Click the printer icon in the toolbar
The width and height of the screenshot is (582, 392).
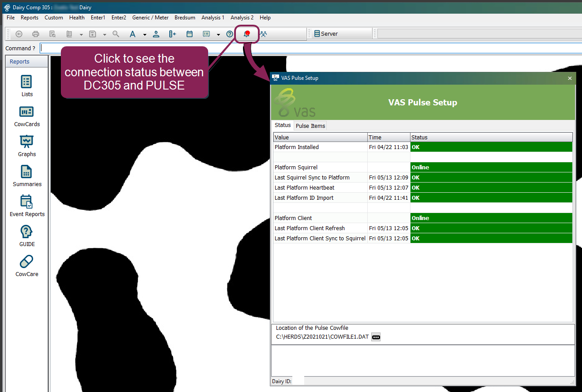(x=36, y=34)
